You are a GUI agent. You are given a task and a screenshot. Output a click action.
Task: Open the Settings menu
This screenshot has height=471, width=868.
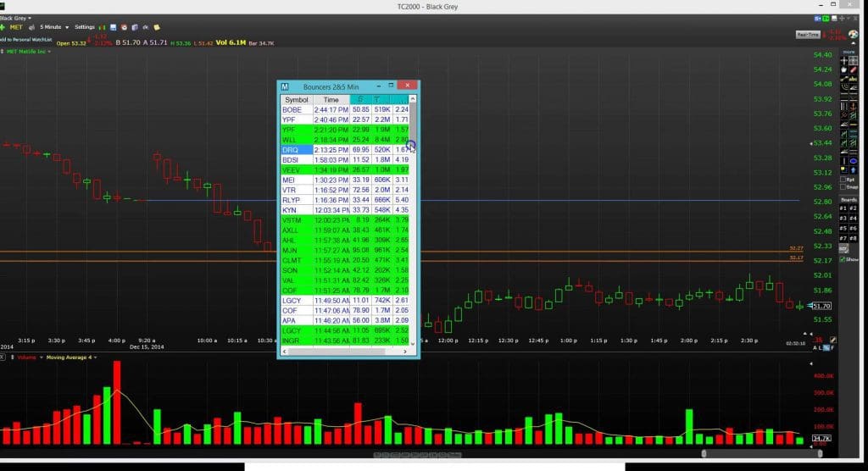click(x=85, y=27)
